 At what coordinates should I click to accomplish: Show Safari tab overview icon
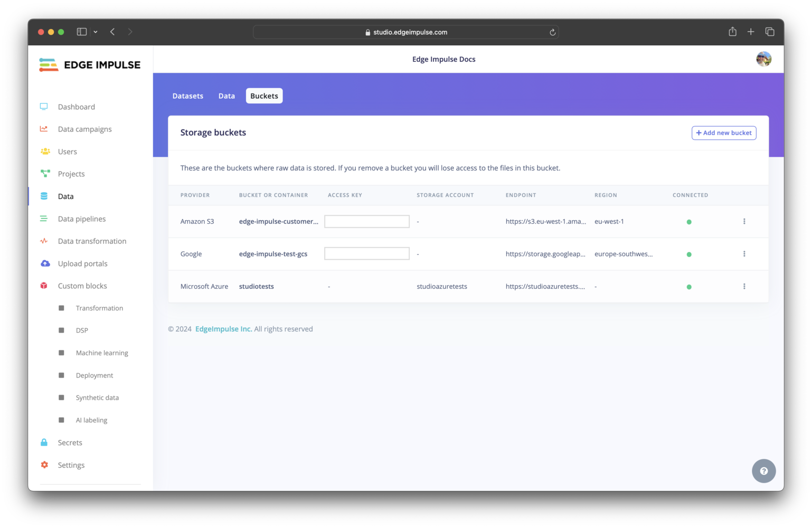[x=769, y=32]
